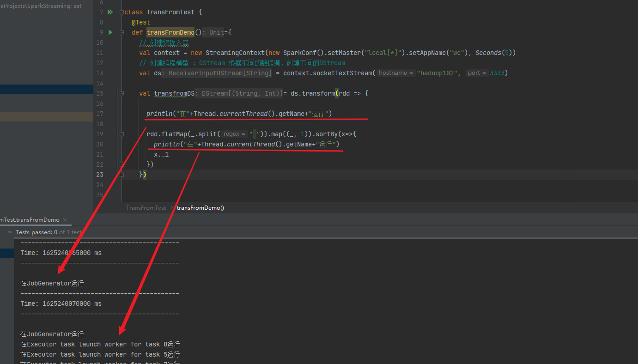Collapse the val transfromDS transform block
Image resolution: width=638 pixels, height=364 pixels.
[122, 93]
